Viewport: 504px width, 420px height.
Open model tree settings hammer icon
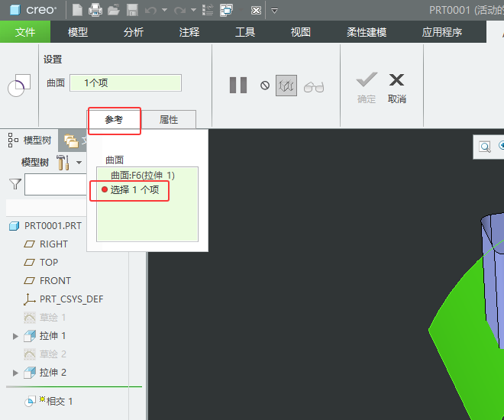pyautogui.click(x=63, y=163)
